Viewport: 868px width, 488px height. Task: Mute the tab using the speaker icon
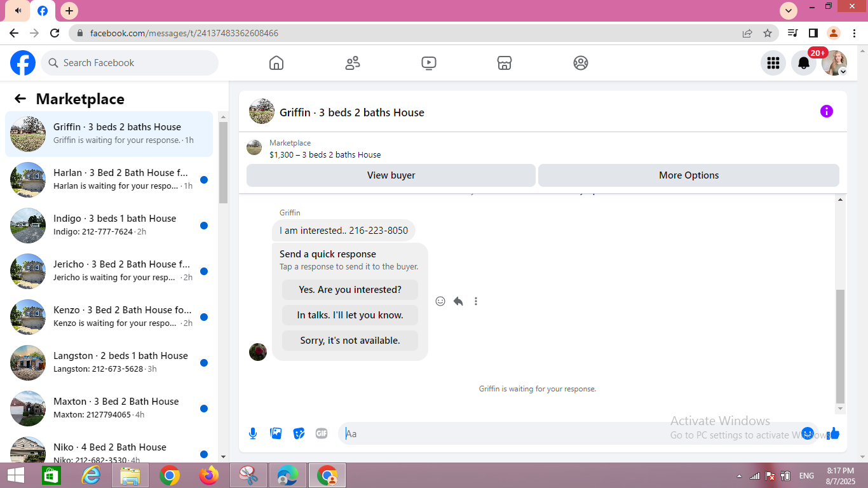point(18,11)
